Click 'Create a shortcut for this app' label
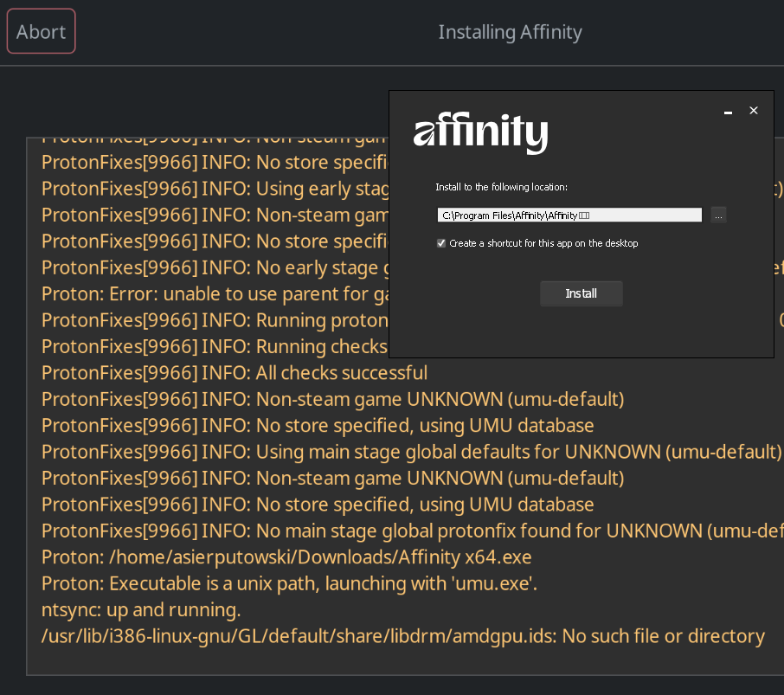Viewport: 784px width, 695px height. pyautogui.click(x=543, y=243)
